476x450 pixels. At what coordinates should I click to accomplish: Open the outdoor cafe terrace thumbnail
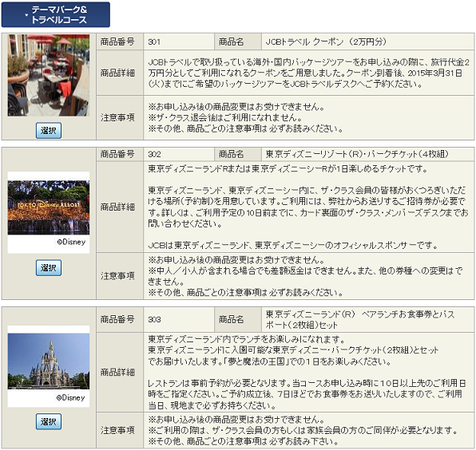pos(49,75)
